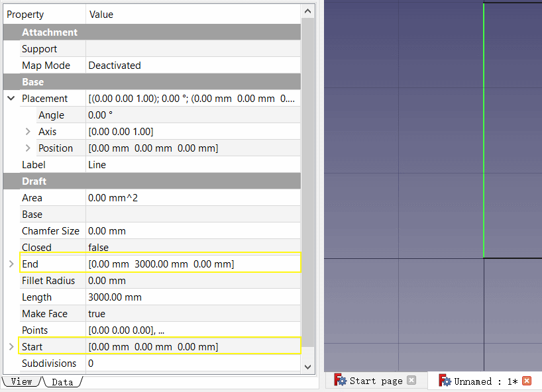Toggle the Closed false value
The image size is (542, 392).
coord(193,247)
